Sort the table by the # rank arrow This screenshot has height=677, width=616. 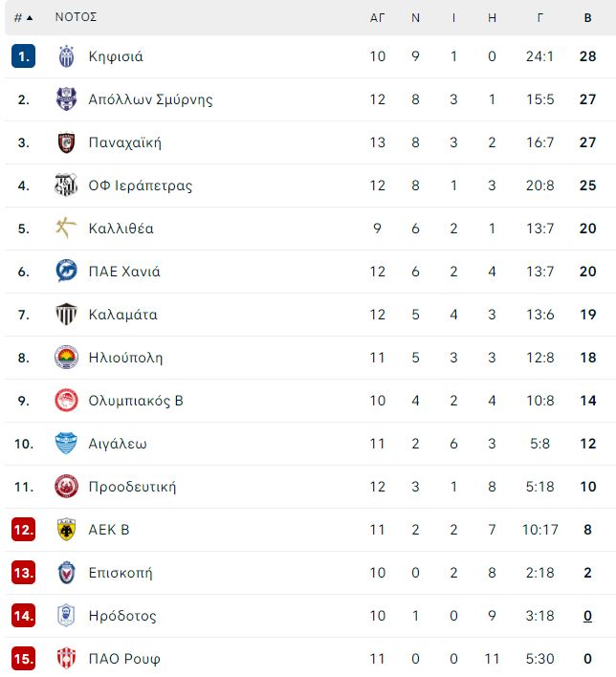[24, 18]
